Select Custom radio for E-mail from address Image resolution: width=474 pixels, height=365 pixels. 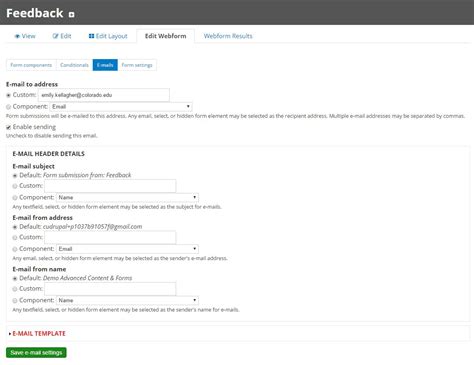point(15,238)
